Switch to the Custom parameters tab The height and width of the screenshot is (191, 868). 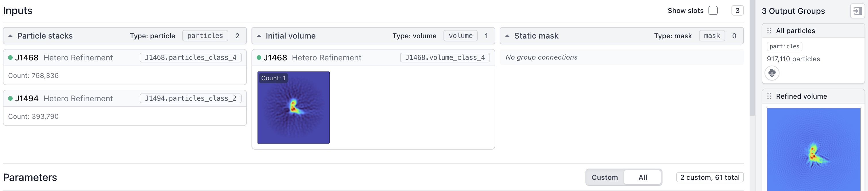click(604, 177)
